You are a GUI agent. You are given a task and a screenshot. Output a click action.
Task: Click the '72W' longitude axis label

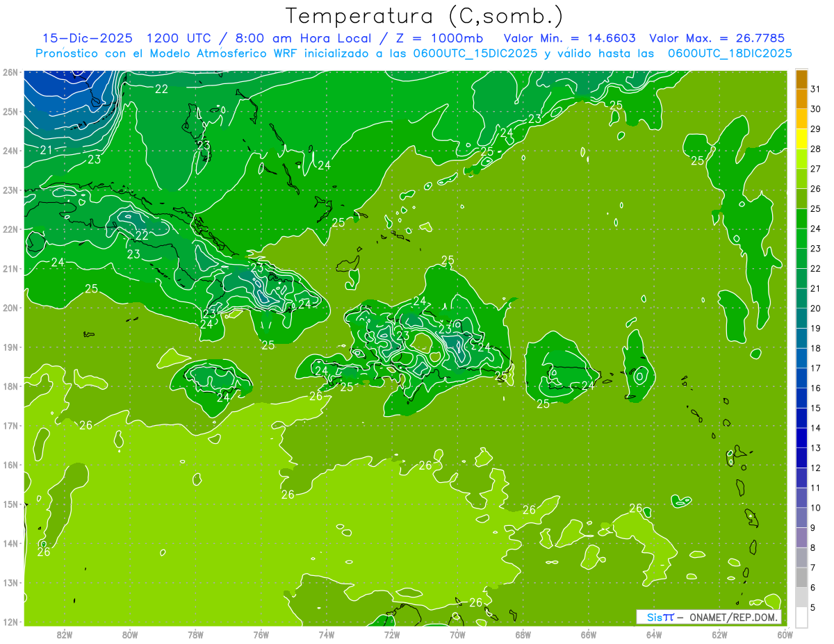(x=392, y=634)
